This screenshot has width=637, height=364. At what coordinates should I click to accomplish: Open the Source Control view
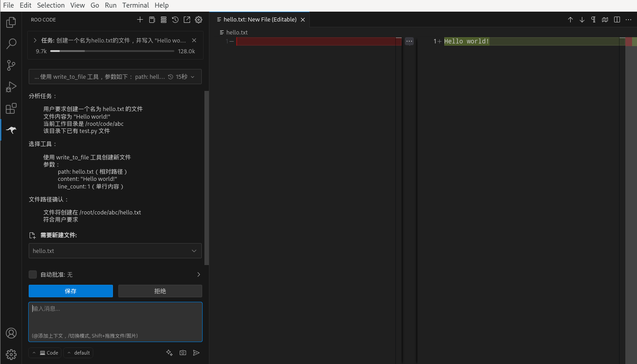(x=11, y=65)
